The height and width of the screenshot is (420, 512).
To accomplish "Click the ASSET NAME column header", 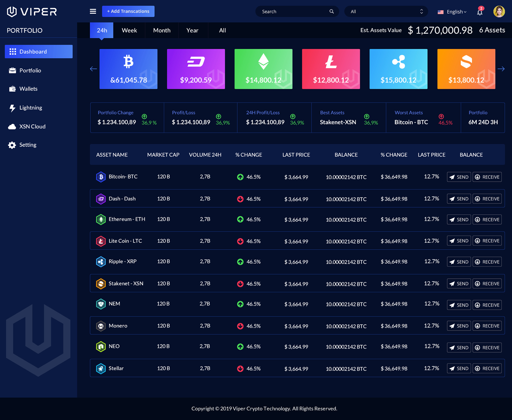I will [112, 155].
